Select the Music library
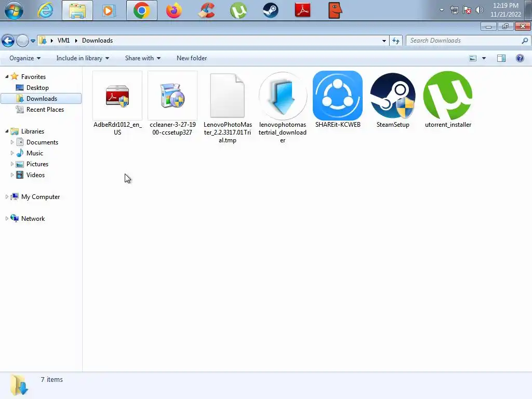532x399 pixels. pyautogui.click(x=35, y=153)
